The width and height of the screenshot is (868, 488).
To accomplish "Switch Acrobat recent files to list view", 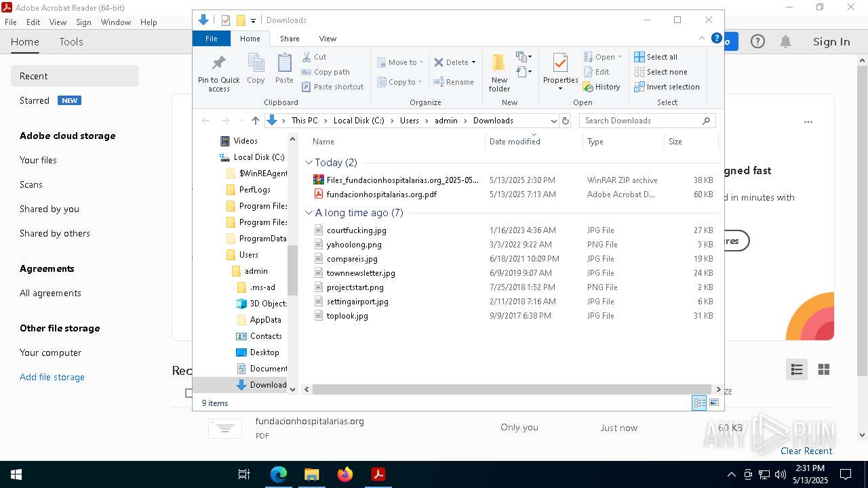I will 797,369.
